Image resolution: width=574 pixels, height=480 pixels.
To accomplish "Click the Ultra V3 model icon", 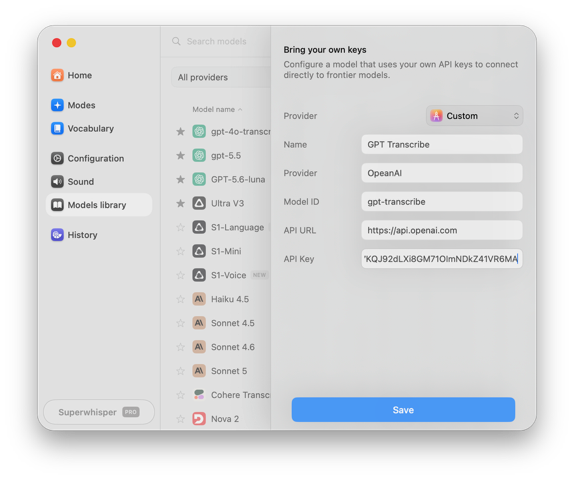I will pos(199,203).
